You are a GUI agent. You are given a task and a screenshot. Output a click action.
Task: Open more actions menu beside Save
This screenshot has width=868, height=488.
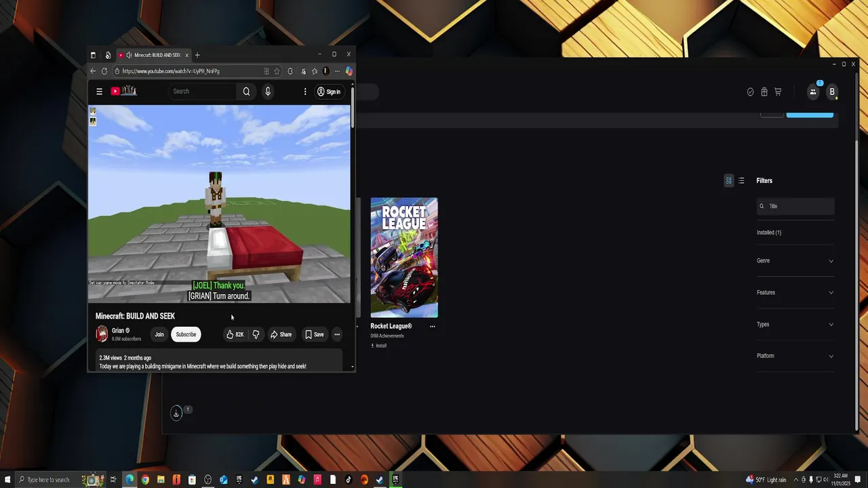pos(337,334)
